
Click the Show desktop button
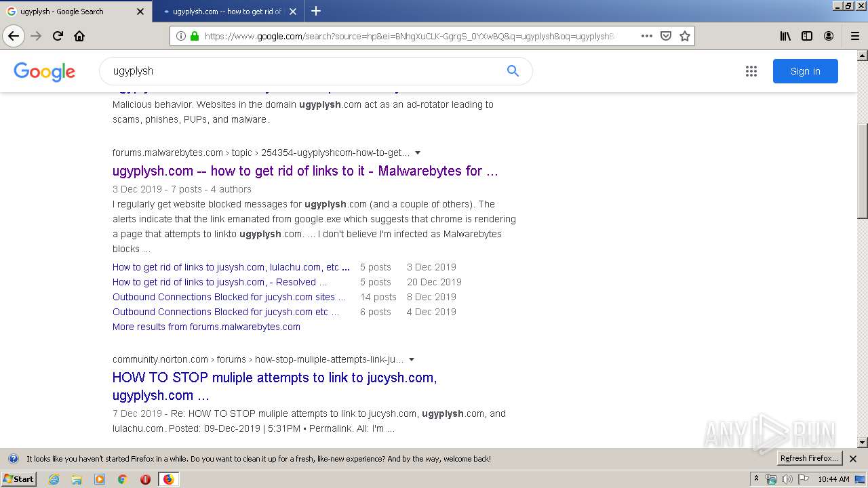tap(860, 479)
